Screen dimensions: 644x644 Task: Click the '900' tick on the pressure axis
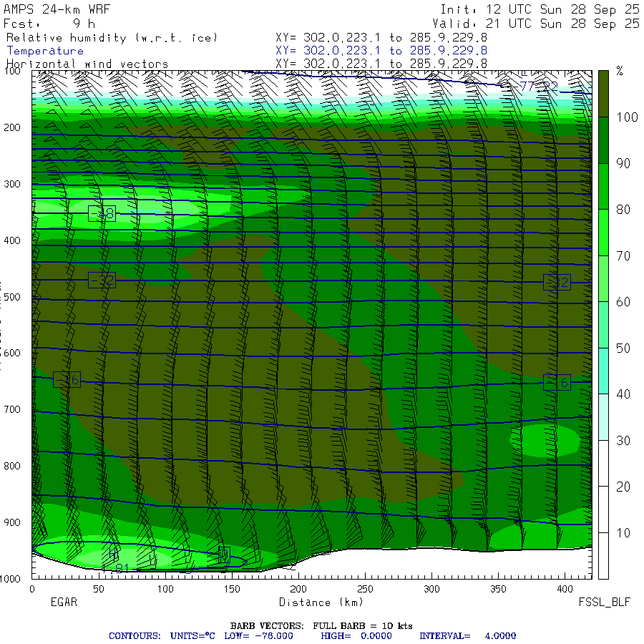(12, 522)
